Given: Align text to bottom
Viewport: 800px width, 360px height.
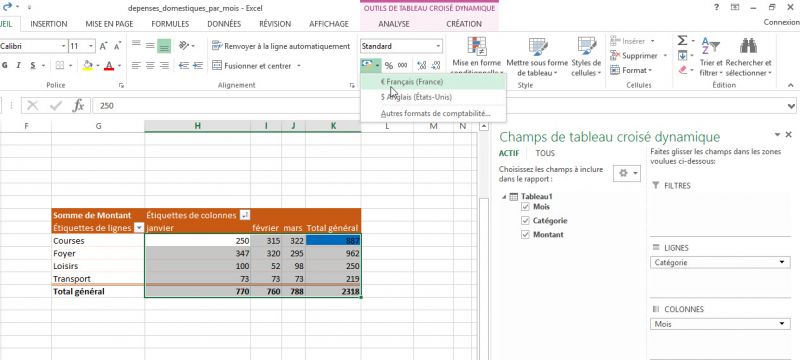Looking at the screenshot, I should [x=164, y=46].
